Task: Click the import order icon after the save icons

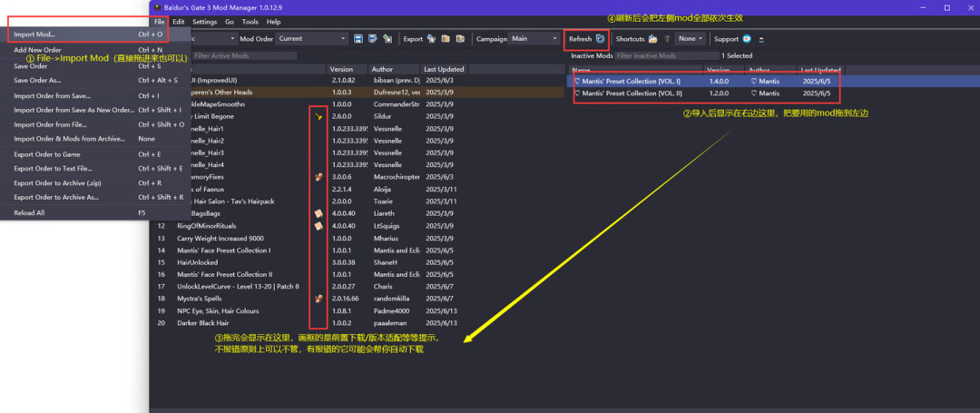Action: (x=387, y=39)
